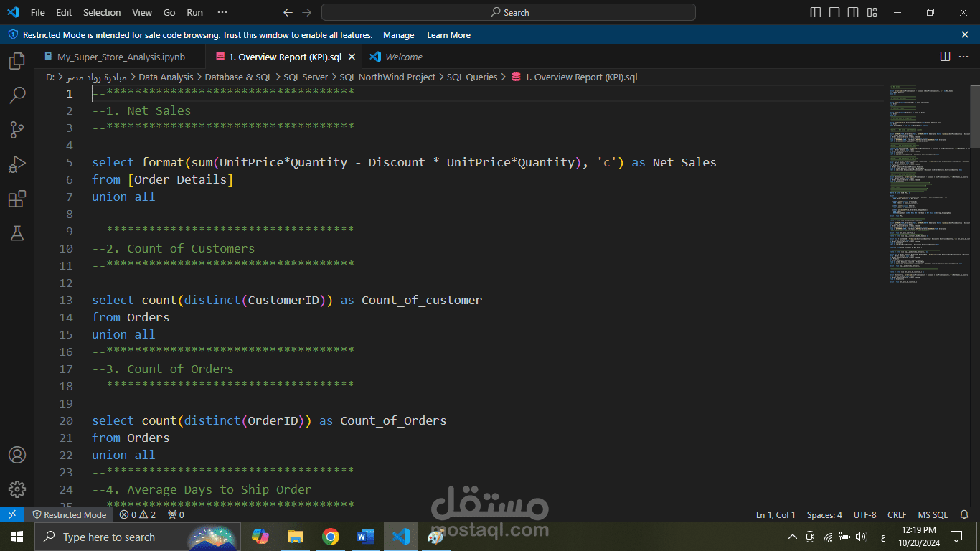The image size is (980, 551).
Task: Open Paint from the taskbar
Action: 435,537
